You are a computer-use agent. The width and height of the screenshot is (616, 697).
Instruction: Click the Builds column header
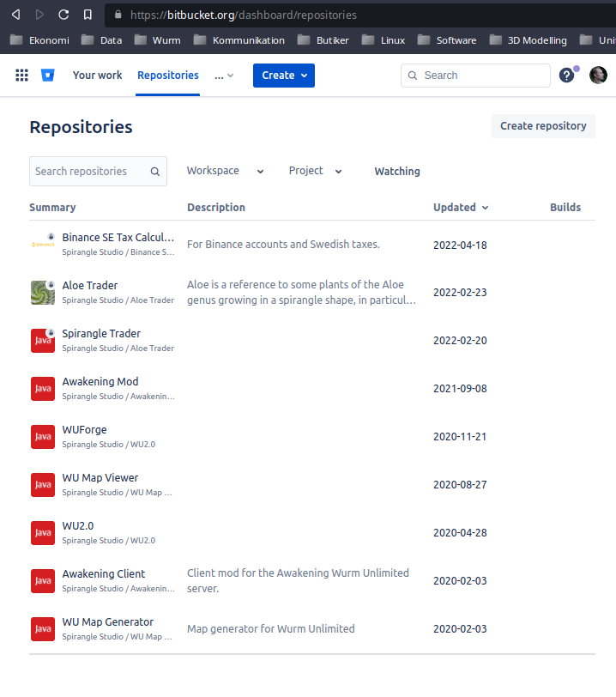coord(565,208)
